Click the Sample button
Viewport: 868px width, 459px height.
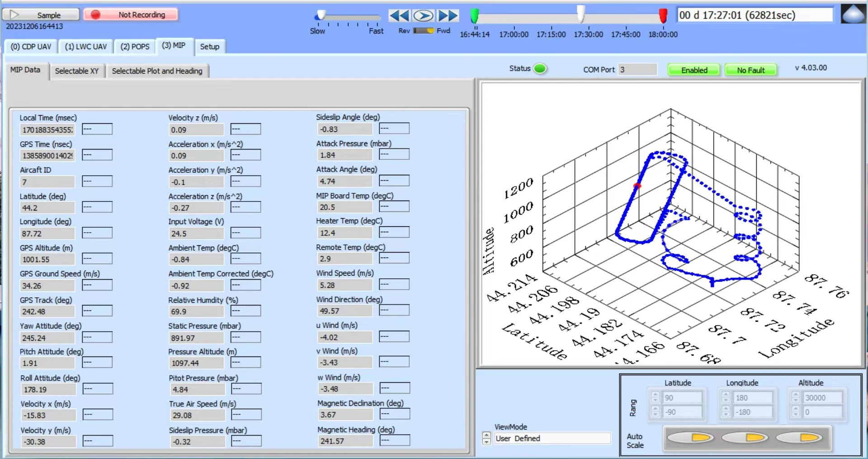click(41, 15)
